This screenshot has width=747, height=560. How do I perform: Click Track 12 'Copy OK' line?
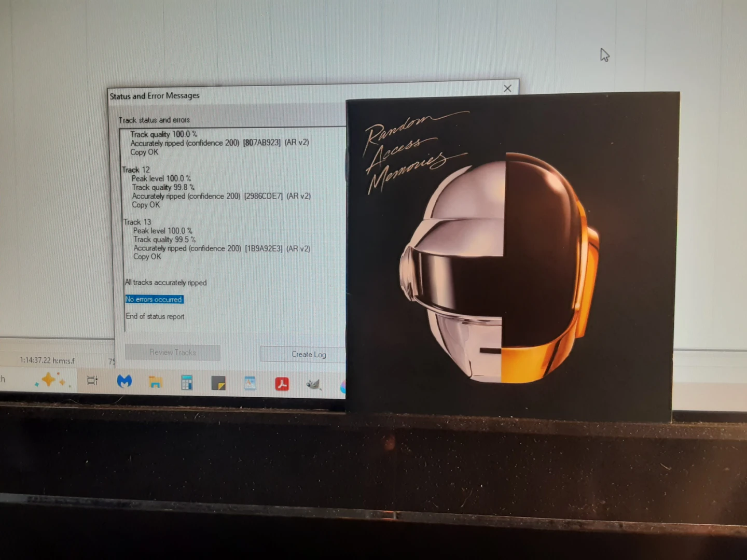(x=146, y=205)
